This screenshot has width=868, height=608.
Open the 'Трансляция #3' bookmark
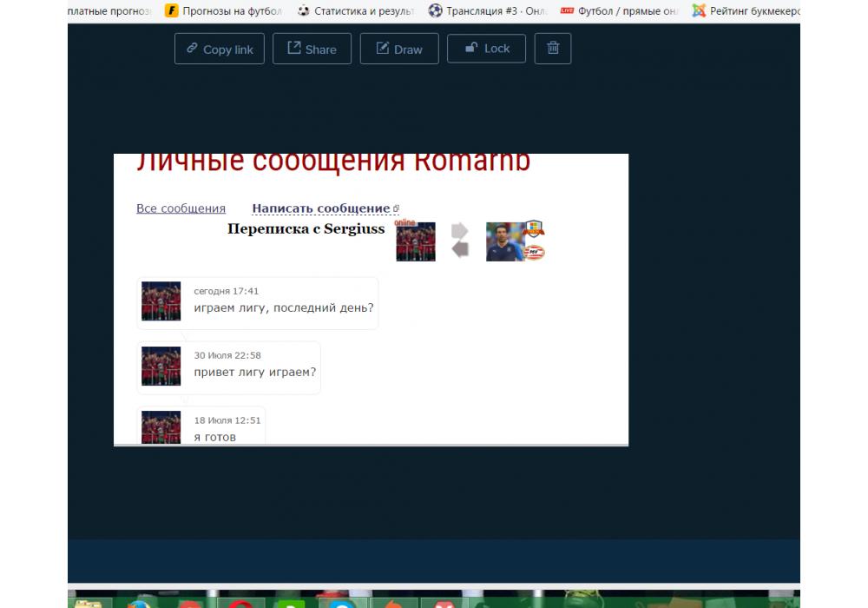pos(488,10)
